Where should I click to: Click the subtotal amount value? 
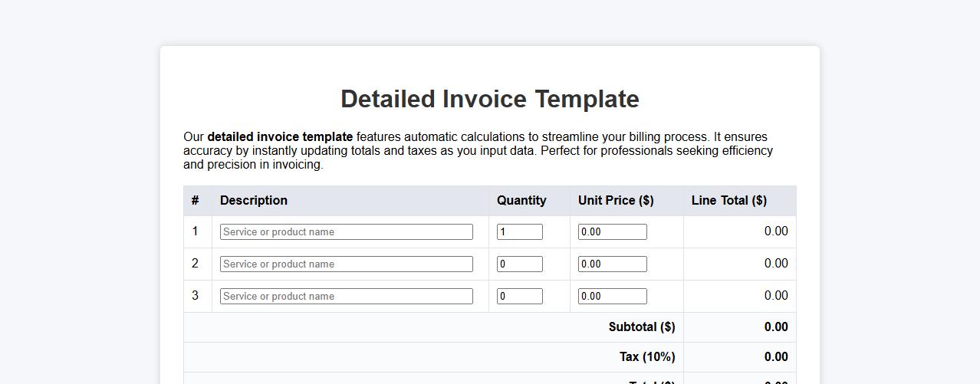coord(776,327)
